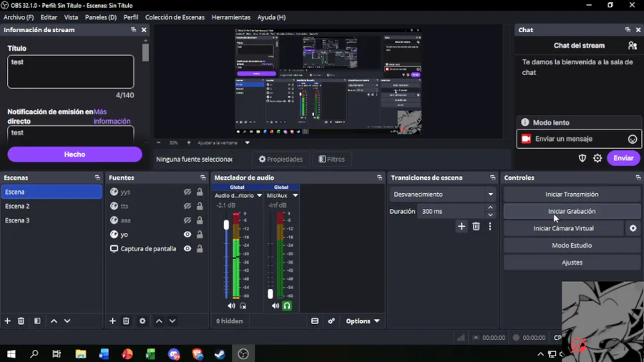The width and height of the screenshot is (644, 362).
Task: Expand Mic/Aux source dropdown arrow
Action: (295, 196)
